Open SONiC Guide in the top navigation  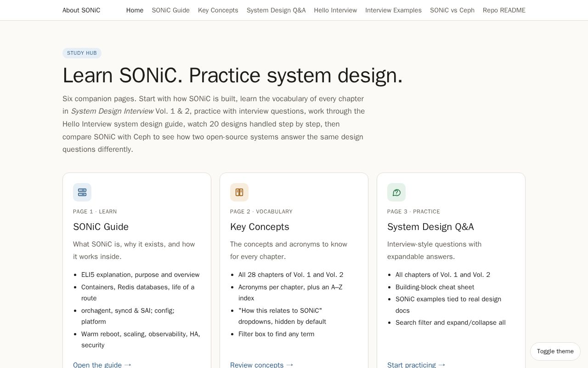pyautogui.click(x=171, y=10)
